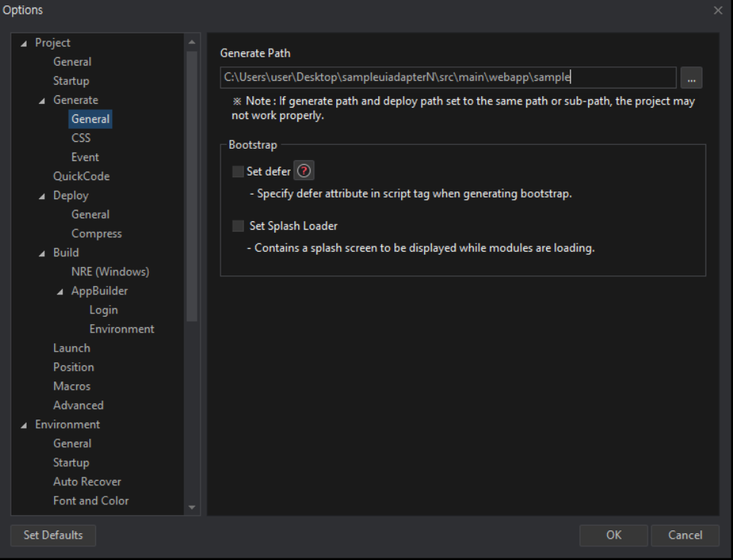
Task: Collapse the Build tree node
Action: (42, 253)
